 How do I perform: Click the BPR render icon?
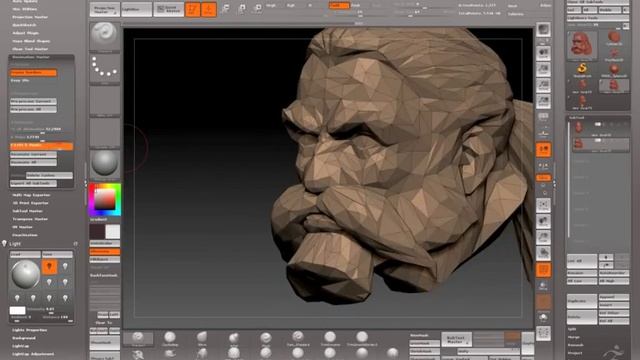(543, 30)
